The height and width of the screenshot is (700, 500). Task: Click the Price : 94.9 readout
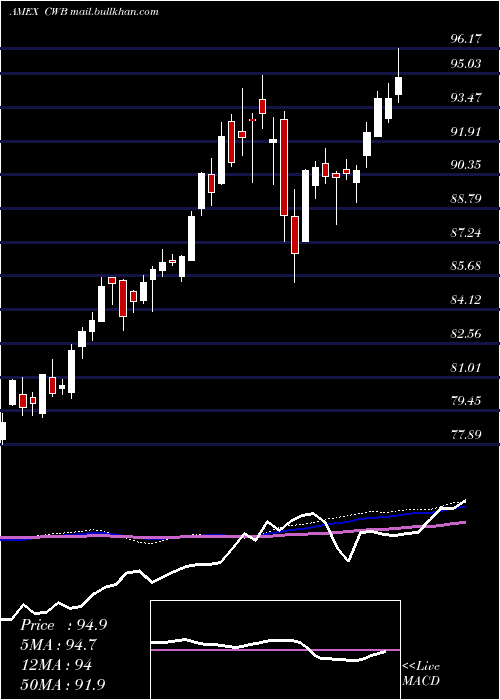click(x=63, y=625)
